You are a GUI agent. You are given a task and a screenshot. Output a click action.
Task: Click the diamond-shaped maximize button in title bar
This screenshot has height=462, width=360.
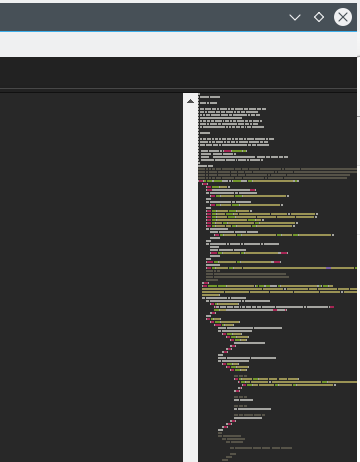click(319, 17)
